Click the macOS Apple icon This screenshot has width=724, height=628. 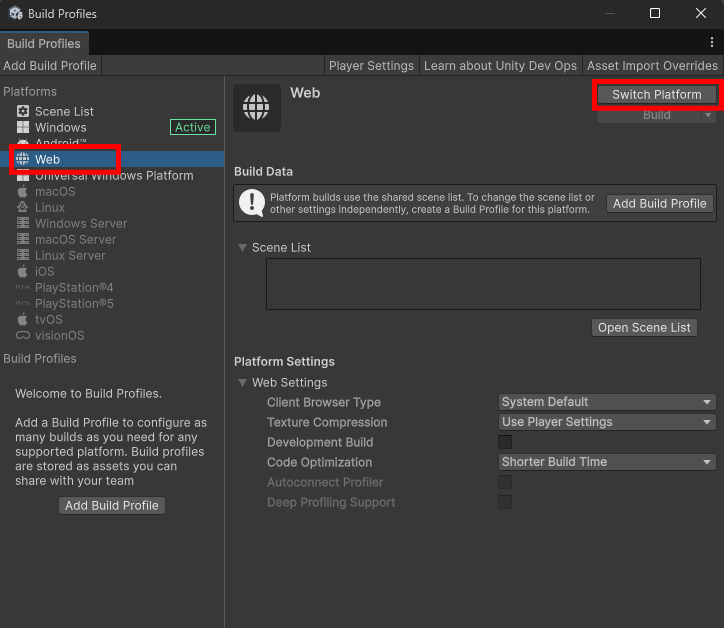[23, 192]
